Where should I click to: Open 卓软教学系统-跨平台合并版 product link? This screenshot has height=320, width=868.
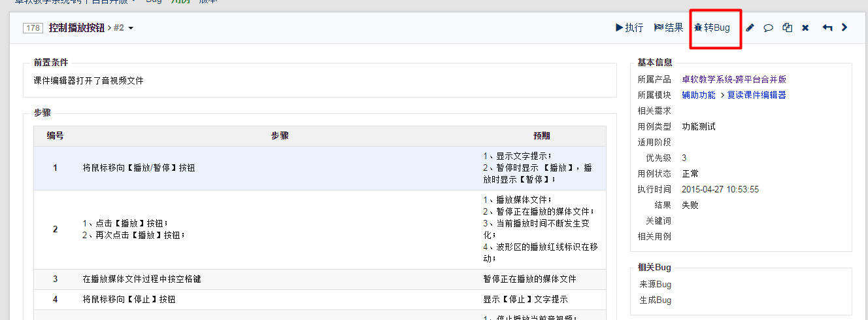(x=733, y=79)
